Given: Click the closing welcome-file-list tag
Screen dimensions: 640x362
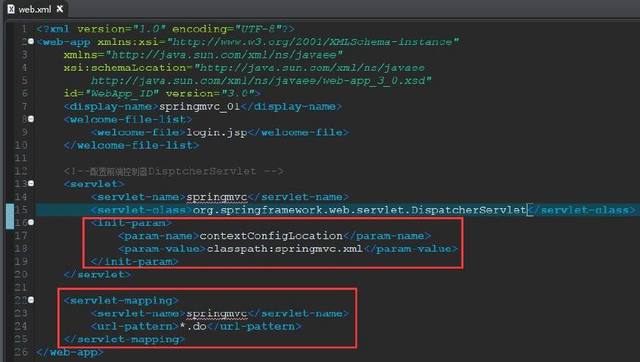Looking at the screenshot, I should pyautogui.click(x=131, y=145).
